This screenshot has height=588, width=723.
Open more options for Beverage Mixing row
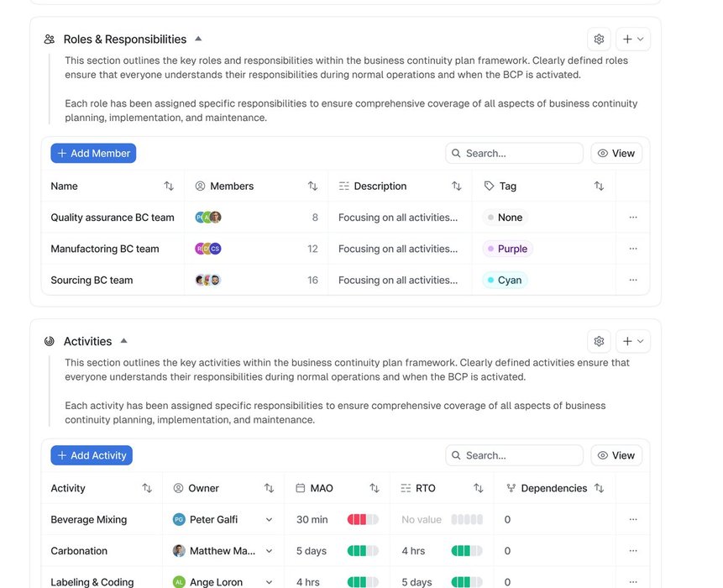coord(633,520)
